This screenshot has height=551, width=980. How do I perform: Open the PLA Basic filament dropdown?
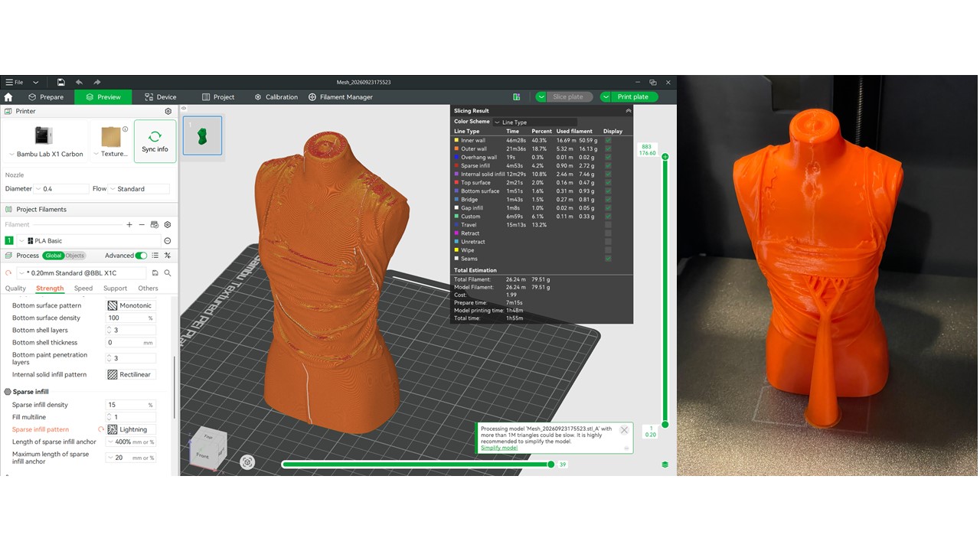[x=88, y=241]
